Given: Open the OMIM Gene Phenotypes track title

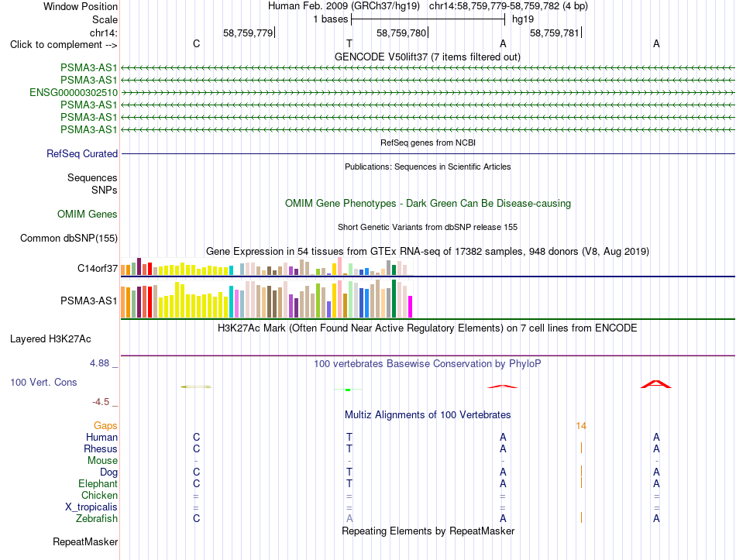Looking at the screenshot, I should 428,203.
